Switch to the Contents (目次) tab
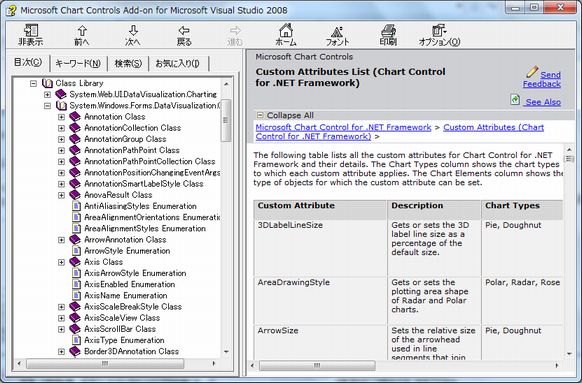The width and height of the screenshot is (582, 383). coord(28,62)
